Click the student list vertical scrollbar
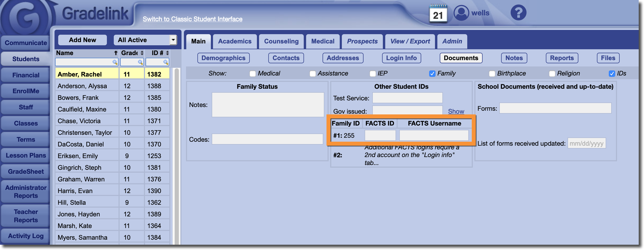This screenshot has width=644, height=250. coord(176,156)
